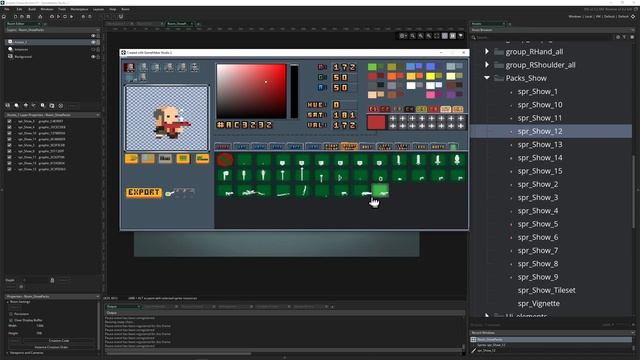
Task: Uncheck the last spr_Show checkbox in layer properties
Action: tap(9, 169)
